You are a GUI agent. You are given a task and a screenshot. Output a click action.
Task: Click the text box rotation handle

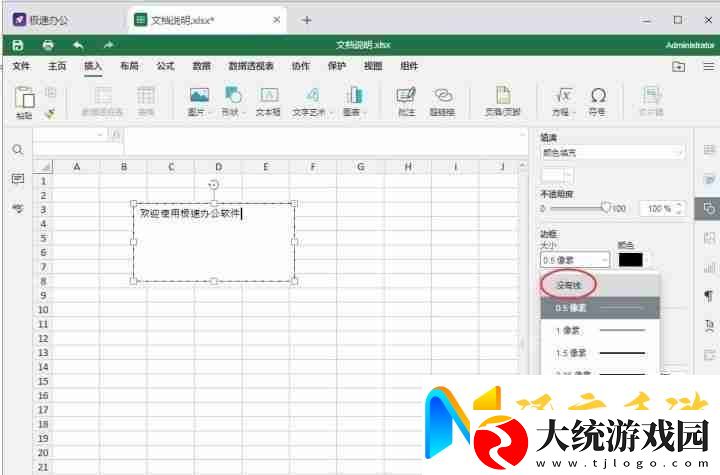214,185
